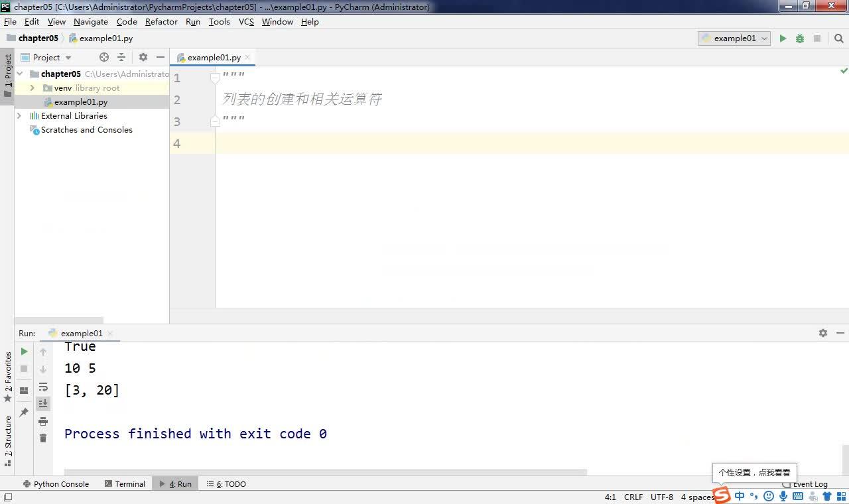
Task: Open Run panel settings gear icon
Action: click(822, 333)
